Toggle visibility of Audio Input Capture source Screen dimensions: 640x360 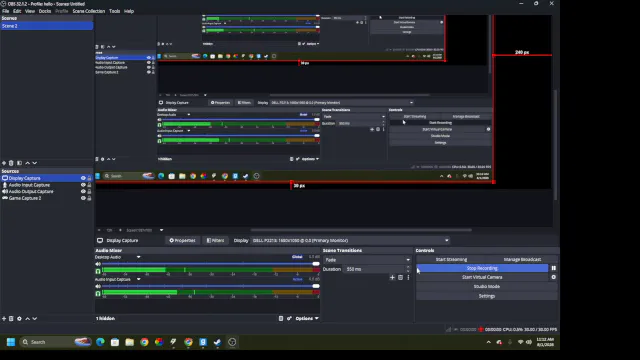point(83,185)
